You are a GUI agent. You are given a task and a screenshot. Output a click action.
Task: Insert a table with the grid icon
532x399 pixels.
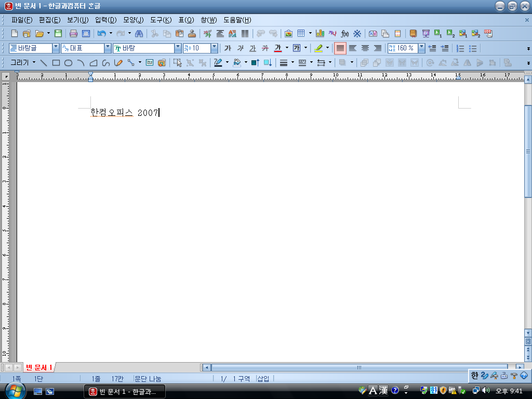pos(301,33)
